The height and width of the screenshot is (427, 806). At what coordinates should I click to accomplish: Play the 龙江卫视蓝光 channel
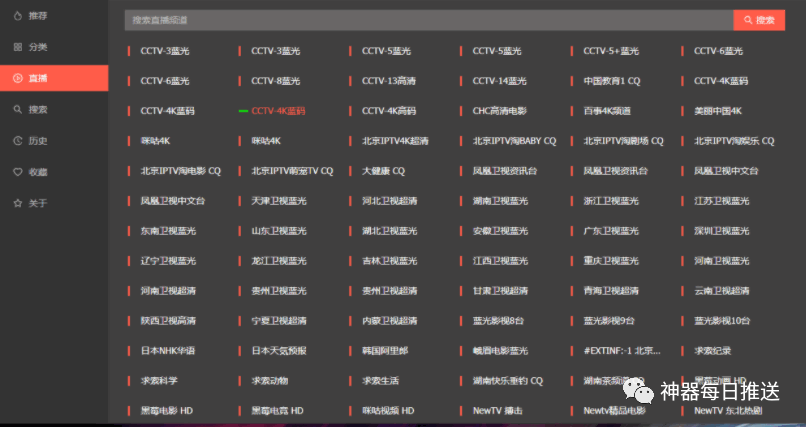pos(279,261)
